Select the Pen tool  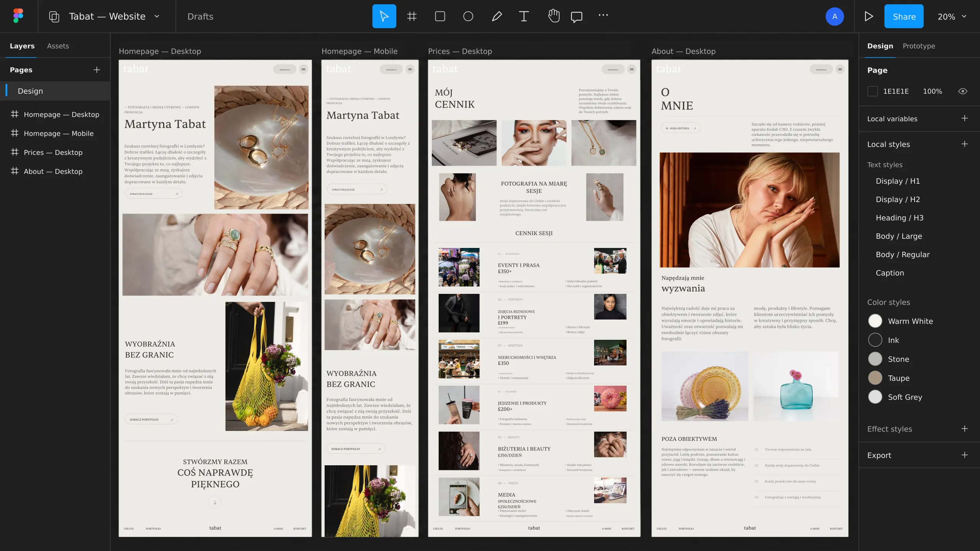point(497,16)
